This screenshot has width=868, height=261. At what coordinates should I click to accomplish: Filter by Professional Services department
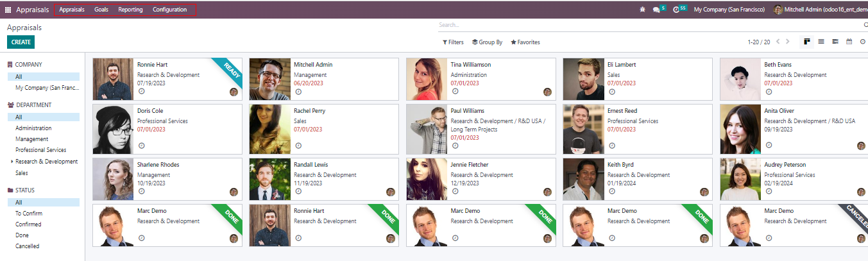click(40, 150)
